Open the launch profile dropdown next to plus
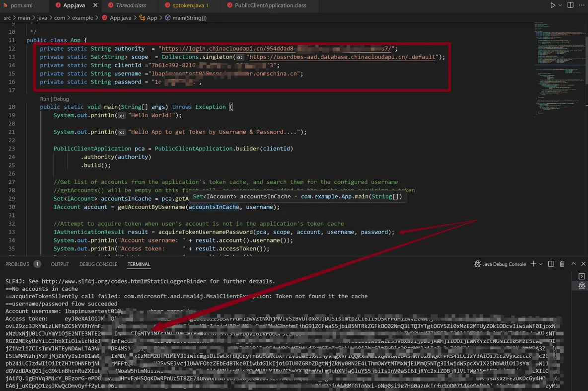 [541, 264]
